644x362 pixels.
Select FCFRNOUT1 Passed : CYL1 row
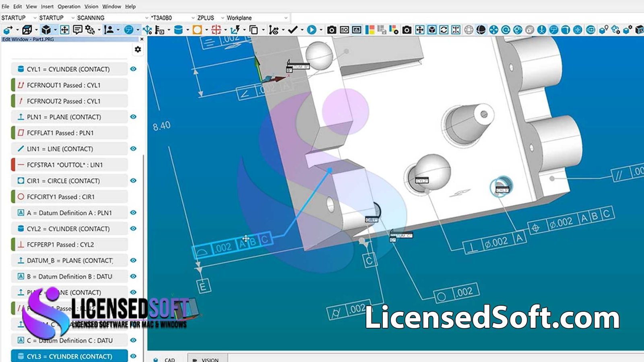[x=69, y=85]
